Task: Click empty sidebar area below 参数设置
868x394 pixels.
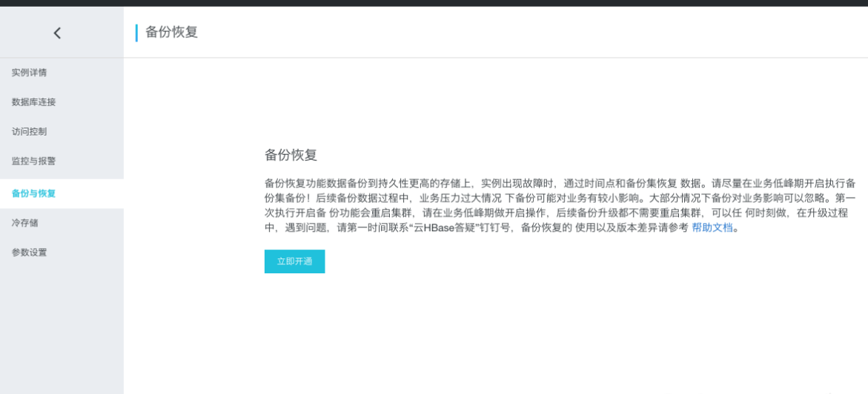Action: click(62, 326)
